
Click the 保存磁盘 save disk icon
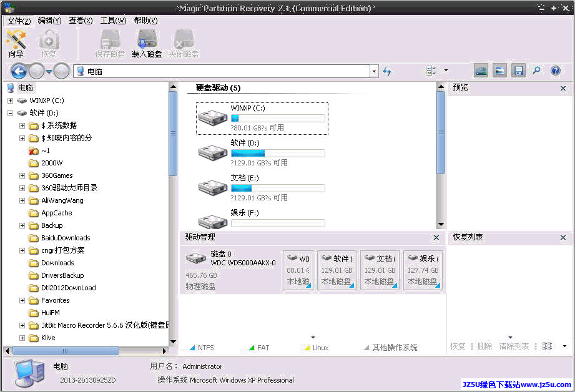pyautogui.click(x=110, y=44)
